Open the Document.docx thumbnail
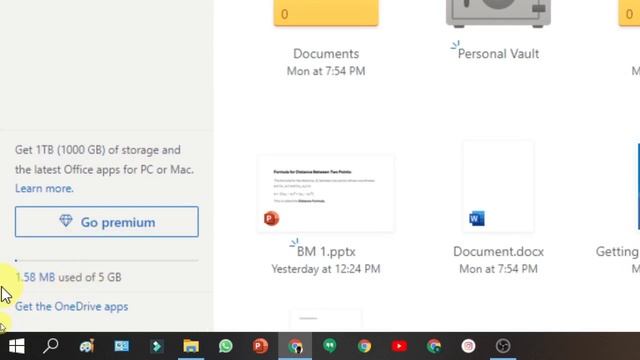The width and height of the screenshot is (640, 360). [498, 187]
